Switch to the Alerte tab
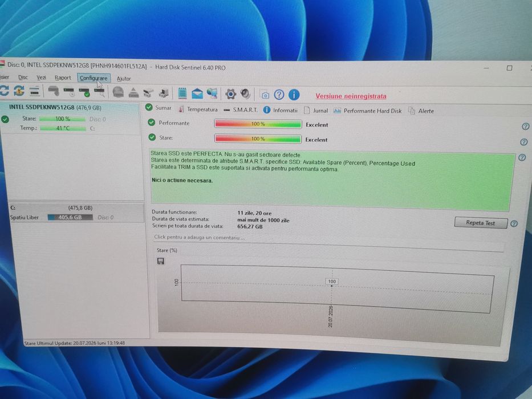The width and height of the screenshot is (532, 399). pos(421,111)
